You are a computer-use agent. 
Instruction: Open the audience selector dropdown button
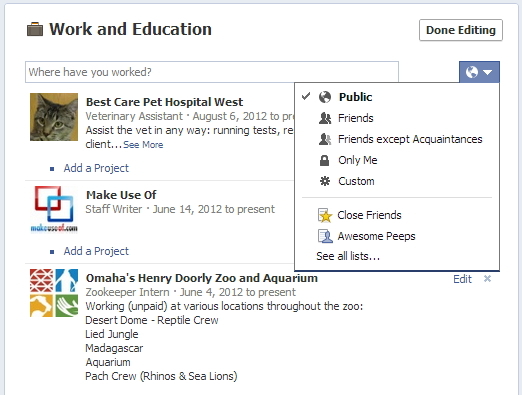479,72
